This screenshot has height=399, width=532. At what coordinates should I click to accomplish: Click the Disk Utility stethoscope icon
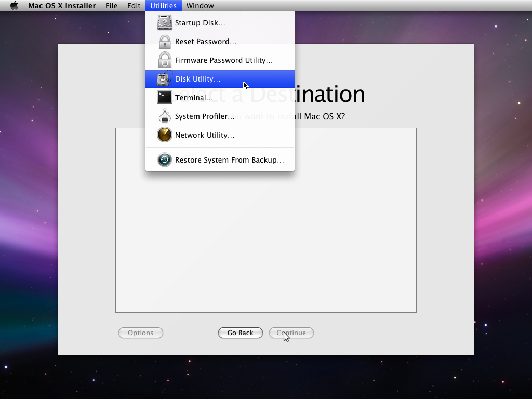coord(165,79)
